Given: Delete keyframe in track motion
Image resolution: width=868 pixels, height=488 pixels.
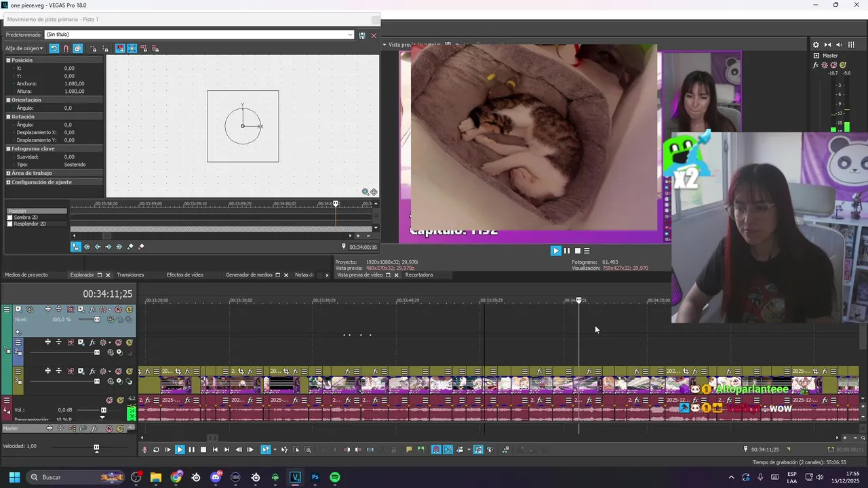Looking at the screenshot, I should click(142, 247).
